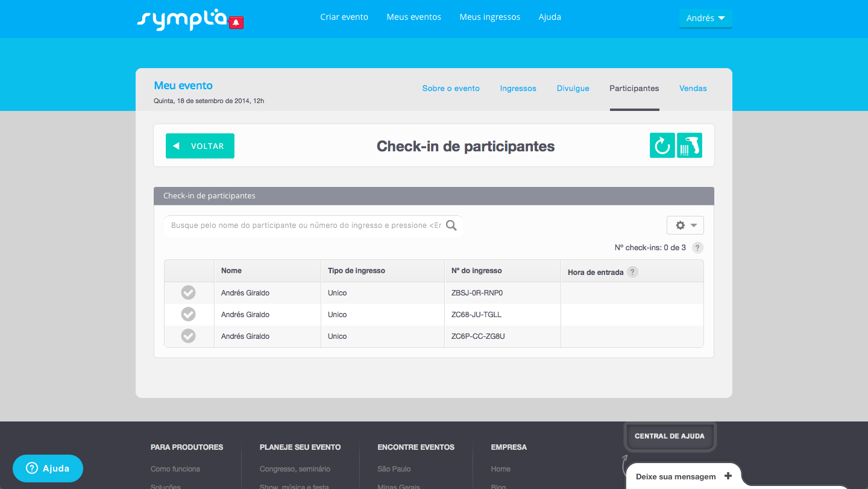
Task: Click the Nome column header
Action: pyautogui.click(x=267, y=271)
